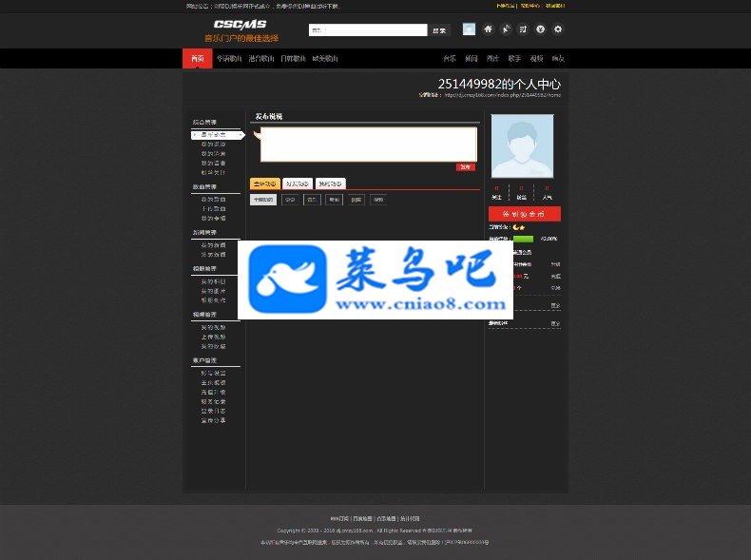
Task: Click the 搜索 search button
Action: [x=439, y=30]
